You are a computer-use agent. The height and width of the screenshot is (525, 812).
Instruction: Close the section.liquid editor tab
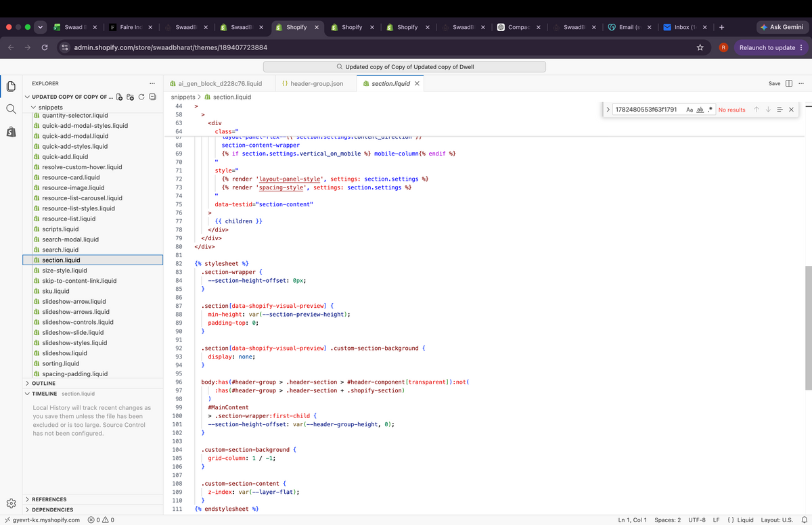pos(417,84)
